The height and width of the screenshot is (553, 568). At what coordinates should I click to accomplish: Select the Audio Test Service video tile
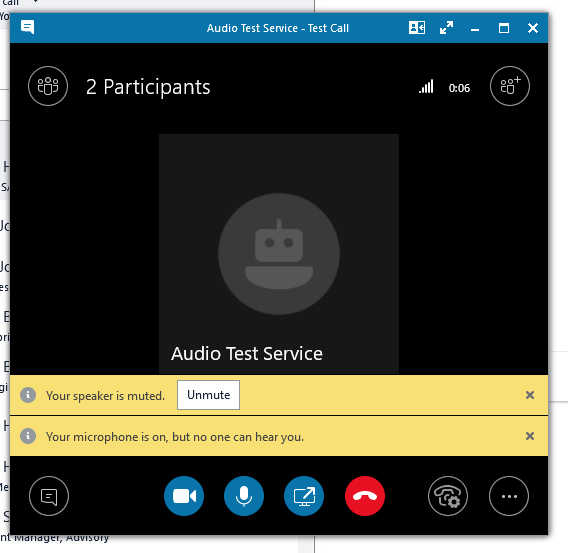(x=279, y=254)
